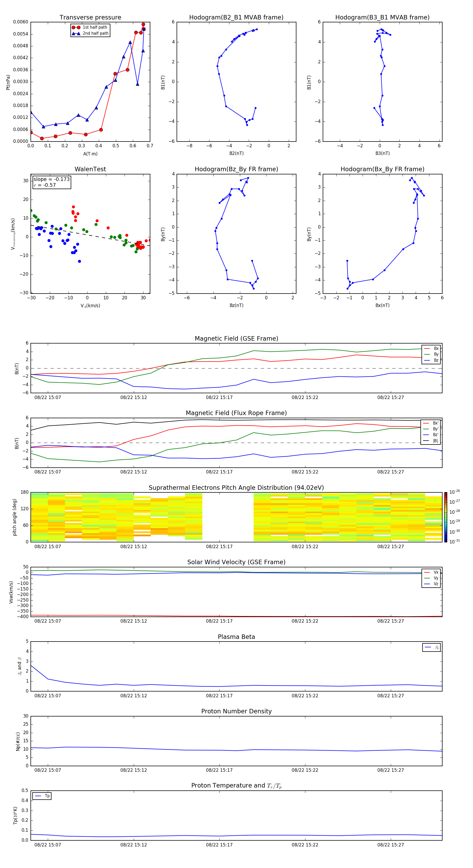This screenshot has width=473, height=868.
Task: Click the beta_p legend in Plasma Beta plot
Action: pos(431,647)
